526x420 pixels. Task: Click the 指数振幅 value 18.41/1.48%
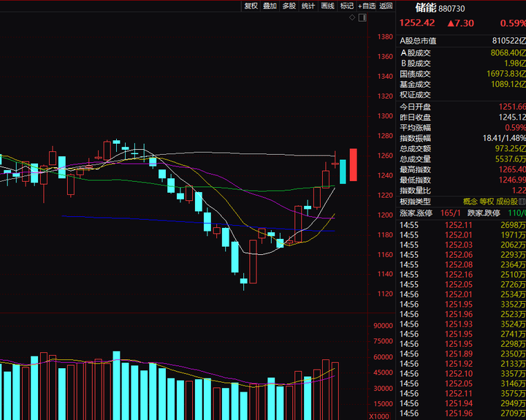(504, 138)
